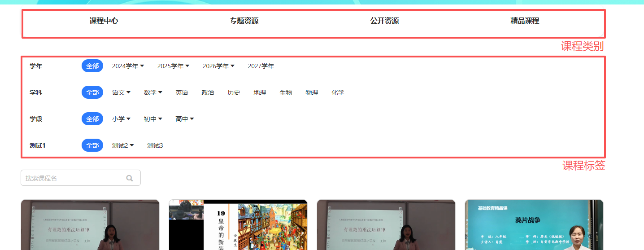Switch to the 专题资源 tab
Viewport: 644px width, 250px height.
tap(244, 21)
